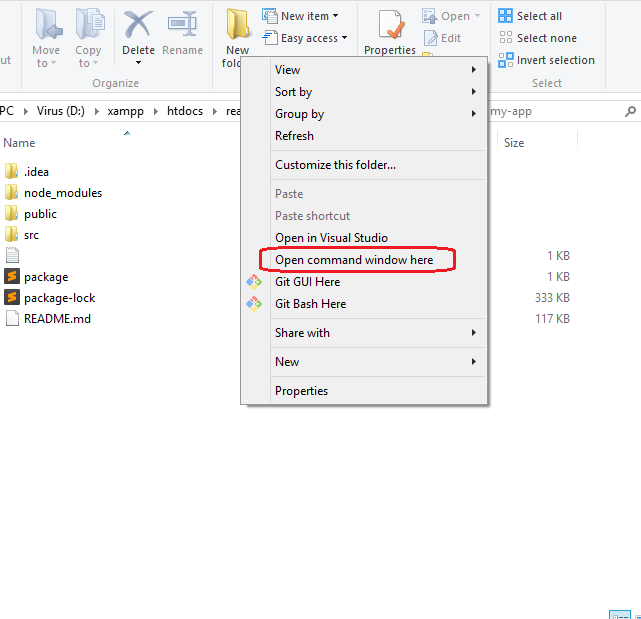Image resolution: width=641 pixels, height=619 pixels.
Task: Click the Invert selection icon
Action: [505, 60]
